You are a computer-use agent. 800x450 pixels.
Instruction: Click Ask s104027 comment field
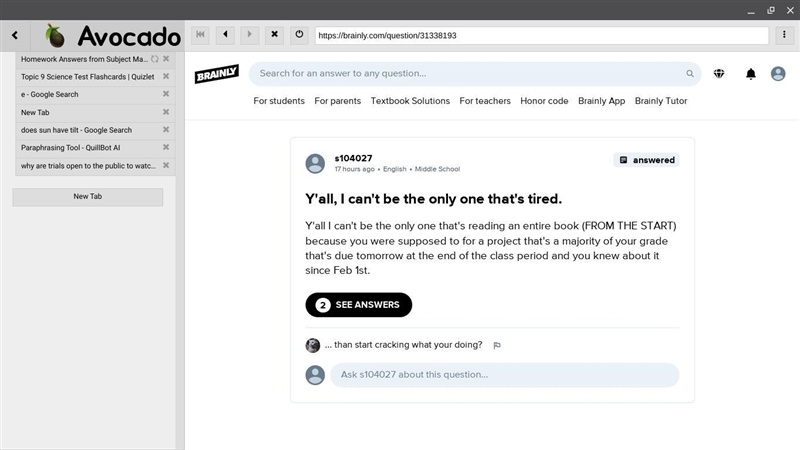[505, 375]
